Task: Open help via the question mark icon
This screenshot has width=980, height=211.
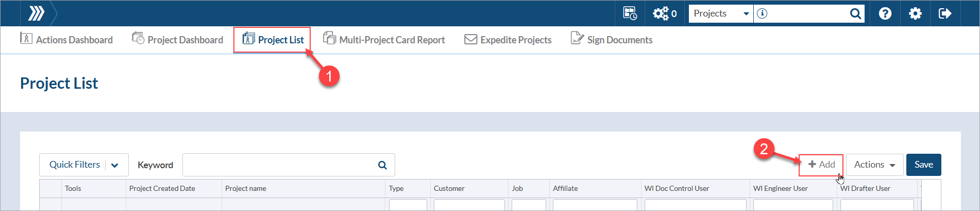Action: coord(885,13)
